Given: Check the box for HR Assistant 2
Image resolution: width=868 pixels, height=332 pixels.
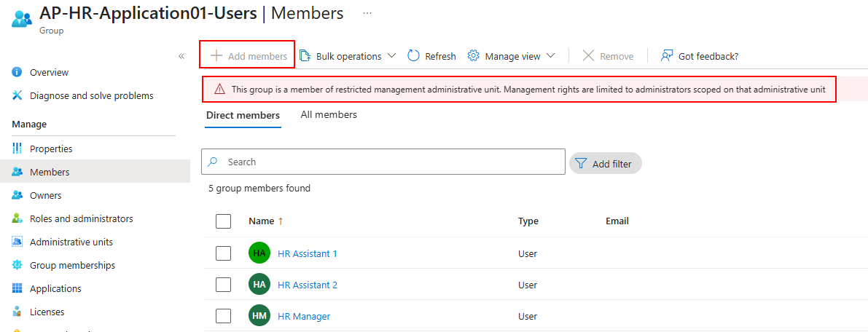Looking at the screenshot, I should click(x=223, y=285).
